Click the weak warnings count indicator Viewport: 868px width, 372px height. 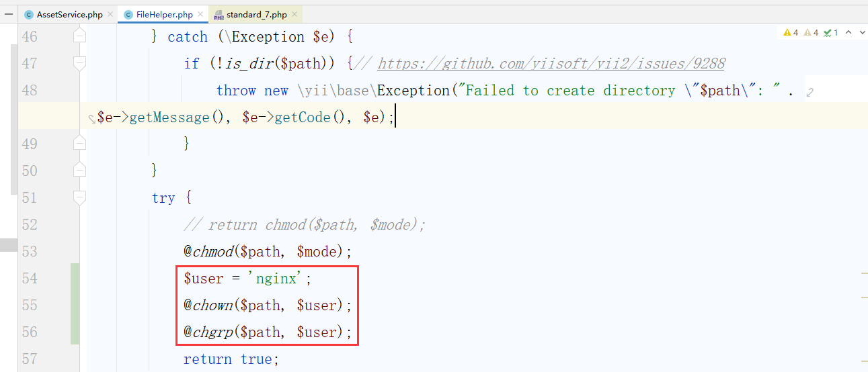(x=811, y=32)
